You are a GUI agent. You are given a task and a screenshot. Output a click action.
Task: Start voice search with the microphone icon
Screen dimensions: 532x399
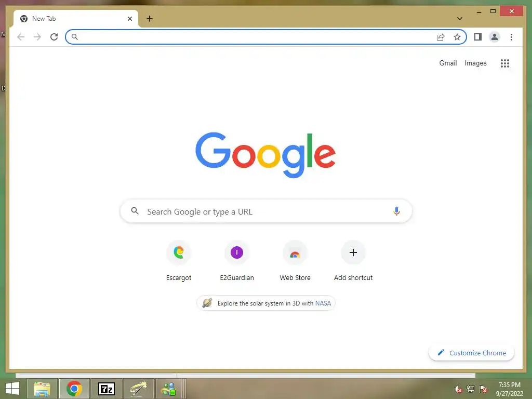(x=396, y=211)
